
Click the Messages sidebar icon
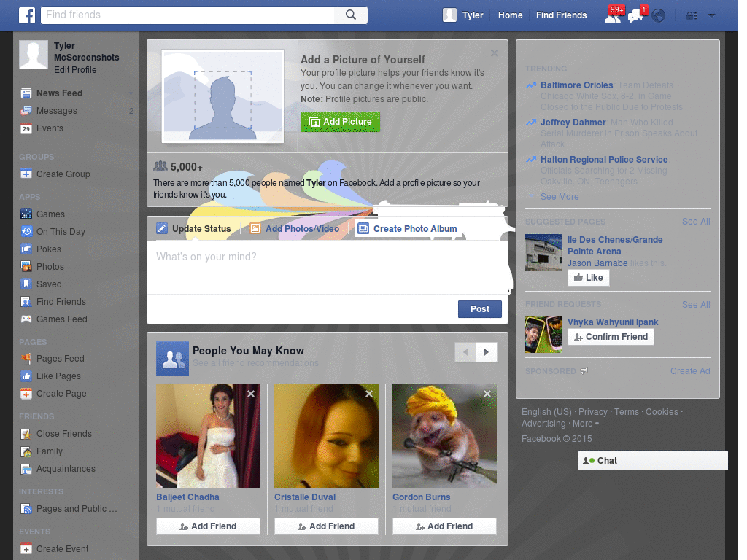(x=26, y=111)
